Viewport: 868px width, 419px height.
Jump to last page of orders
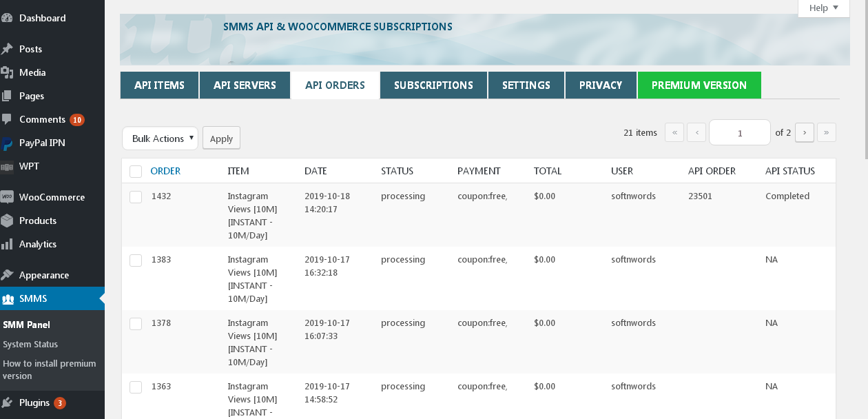827,132
